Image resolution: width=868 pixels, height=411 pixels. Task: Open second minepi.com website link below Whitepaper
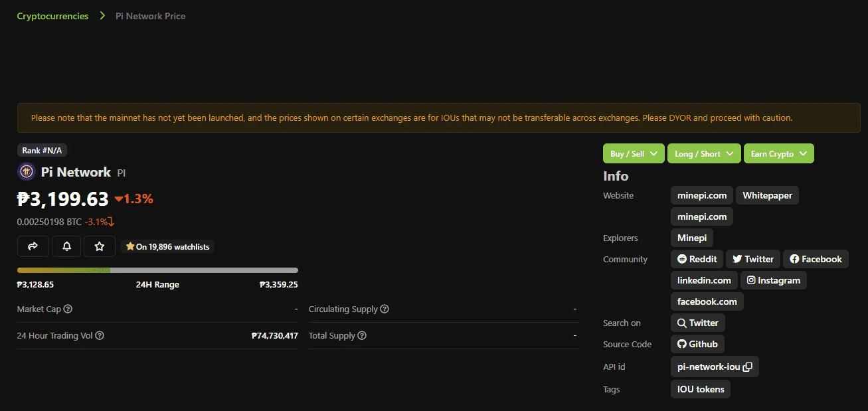pos(702,216)
